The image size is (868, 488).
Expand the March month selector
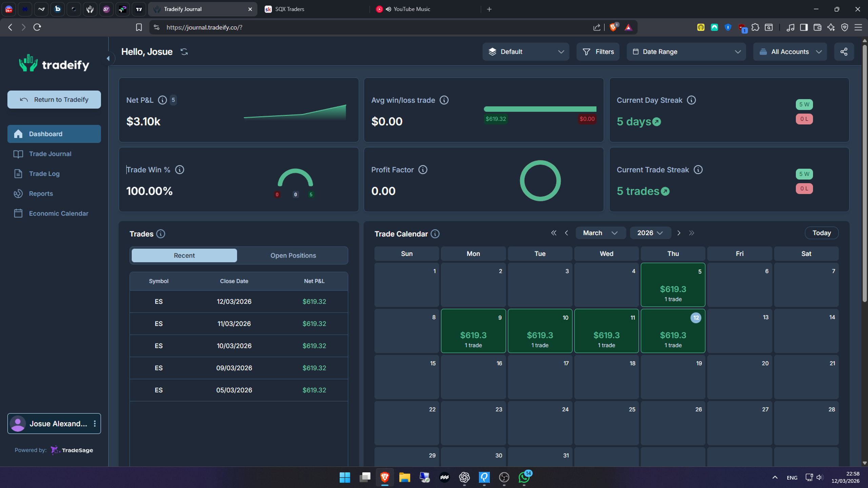[x=600, y=233]
